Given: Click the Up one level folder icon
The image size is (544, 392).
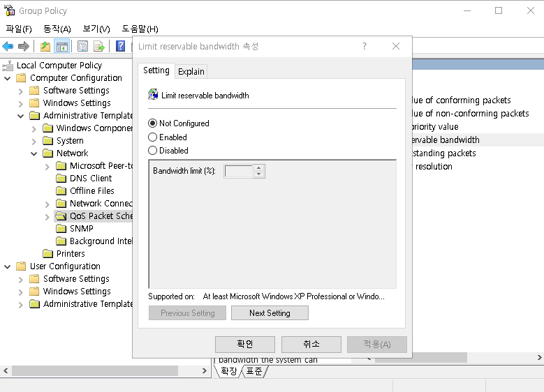Looking at the screenshot, I should (45, 47).
